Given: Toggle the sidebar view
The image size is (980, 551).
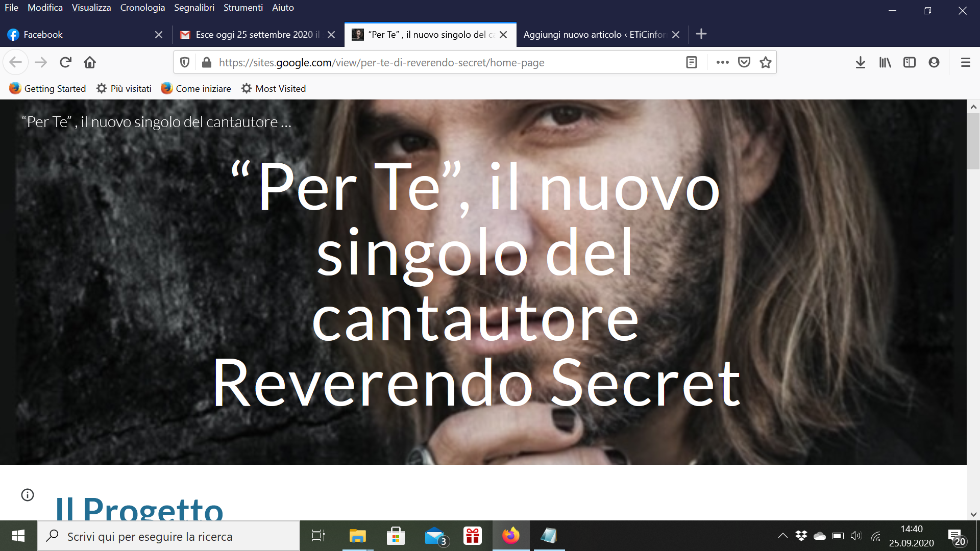Looking at the screenshot, I should tap(910, 62).
